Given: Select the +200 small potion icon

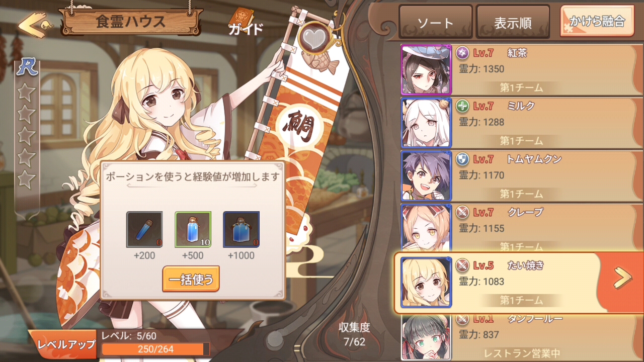Looking at the screenshot, I should point(144,229).
